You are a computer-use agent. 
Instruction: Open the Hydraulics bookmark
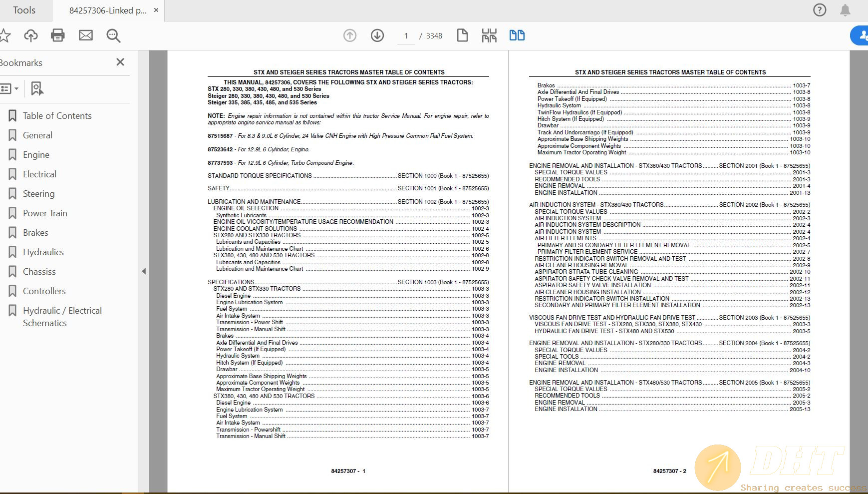pyautogui.click(x=43, y=252)
